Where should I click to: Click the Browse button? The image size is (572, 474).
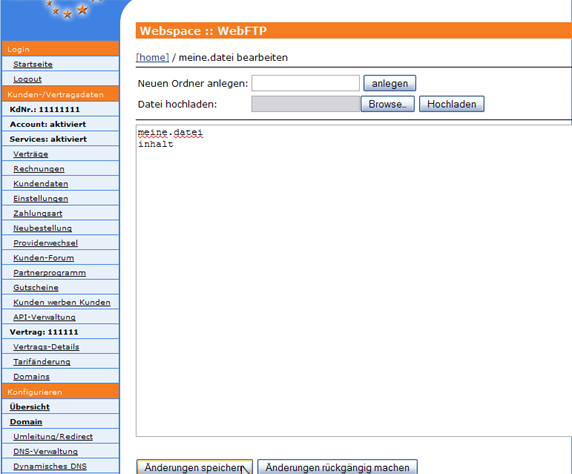pos(387,104)
